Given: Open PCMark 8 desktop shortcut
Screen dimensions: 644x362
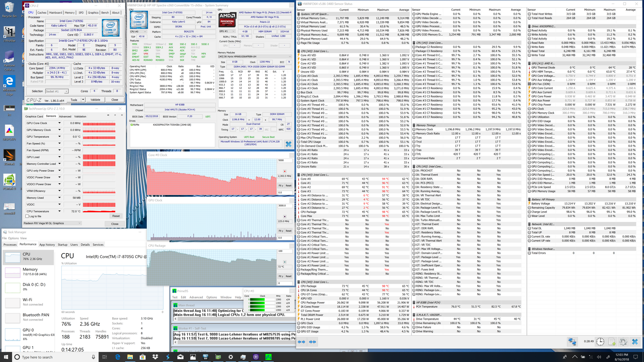Looking at the screenshot, I should coord(9,182).
